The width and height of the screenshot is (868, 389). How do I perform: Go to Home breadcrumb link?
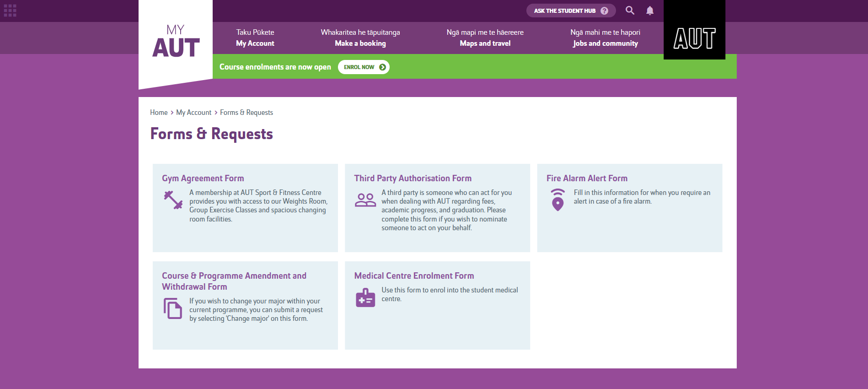[x=159, y=113]
